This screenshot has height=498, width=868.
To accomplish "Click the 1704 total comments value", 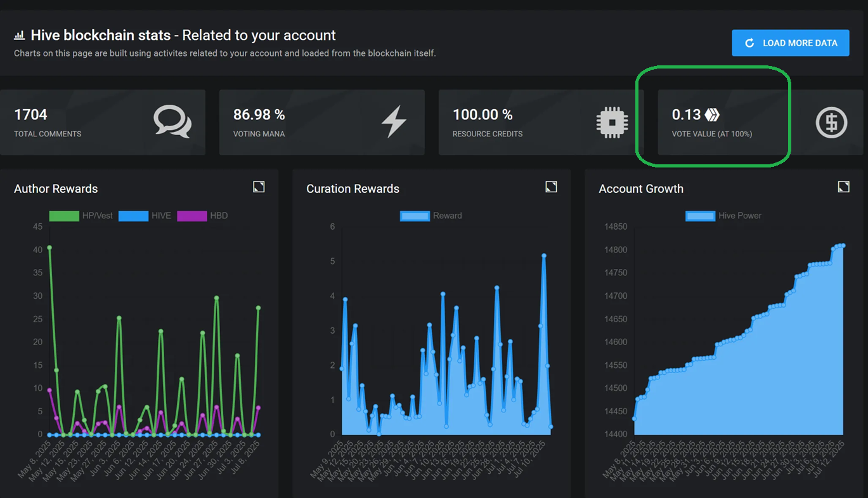I will [x=30, y=115].
